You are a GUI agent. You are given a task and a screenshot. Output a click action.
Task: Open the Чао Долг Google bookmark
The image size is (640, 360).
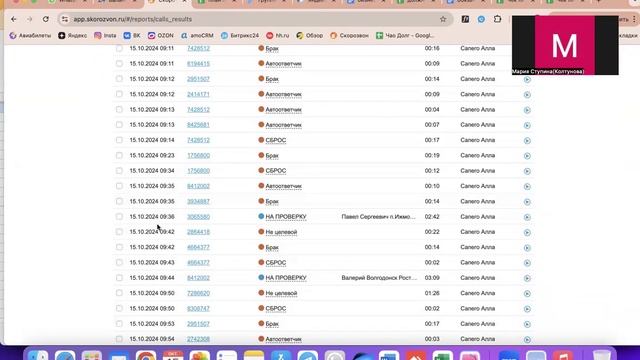pyautogui.click(x=405, y=36)
